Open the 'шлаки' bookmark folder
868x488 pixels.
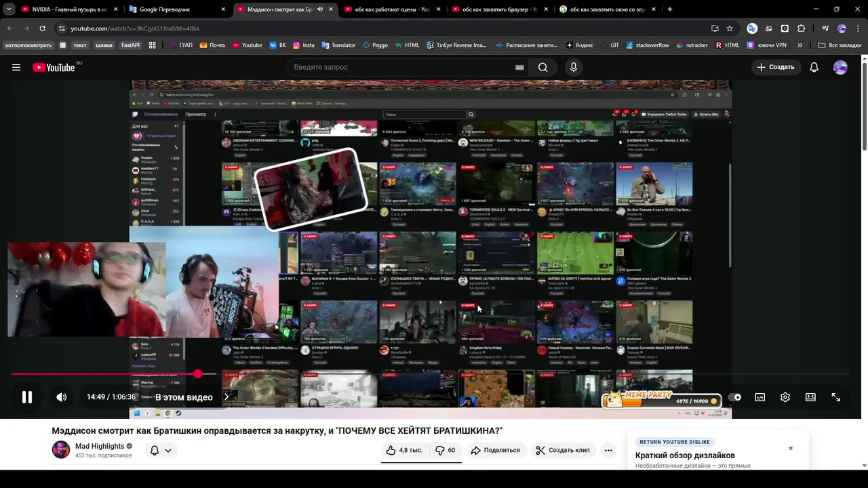tap(104, 45)
